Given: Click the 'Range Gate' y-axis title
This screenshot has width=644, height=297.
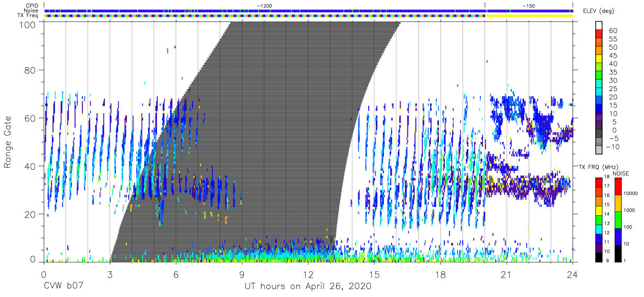Looking at the screenshot, I should click(x=8, y=142).
